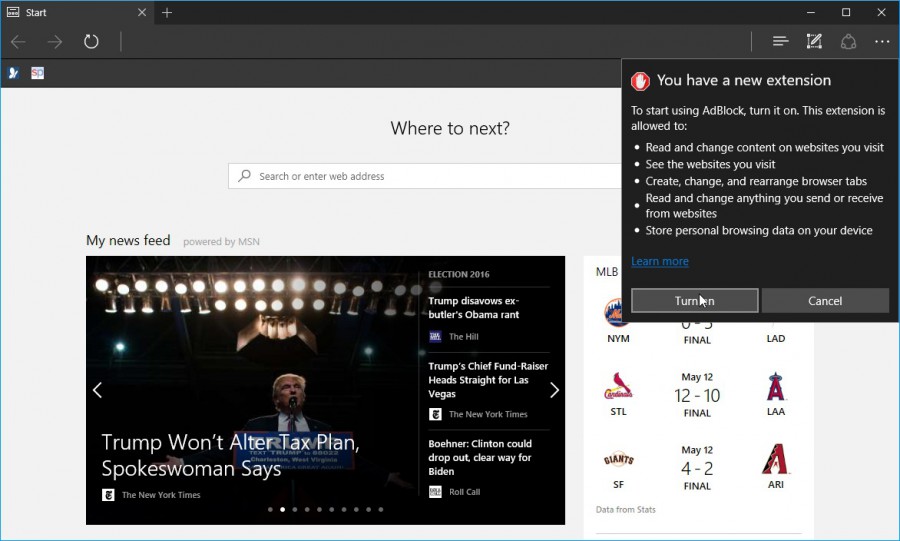Open the 'Sp' favorites bar bookmark
Image resolution: width=900 pixels, height=541 pixels.
37,73
